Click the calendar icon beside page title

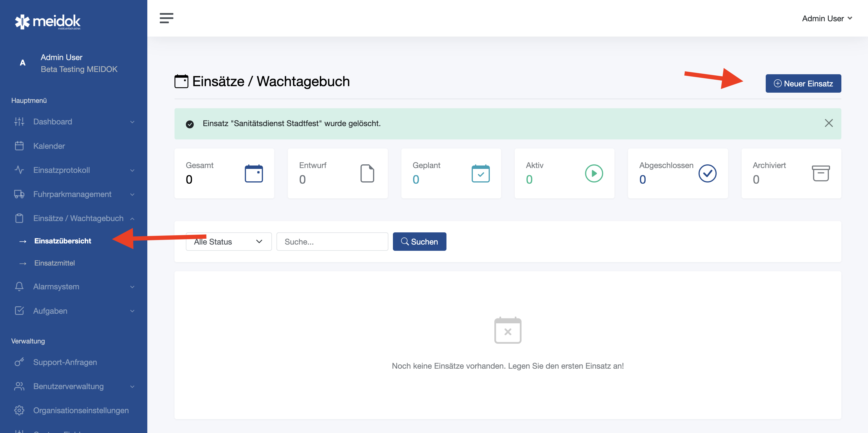(181, 82)
